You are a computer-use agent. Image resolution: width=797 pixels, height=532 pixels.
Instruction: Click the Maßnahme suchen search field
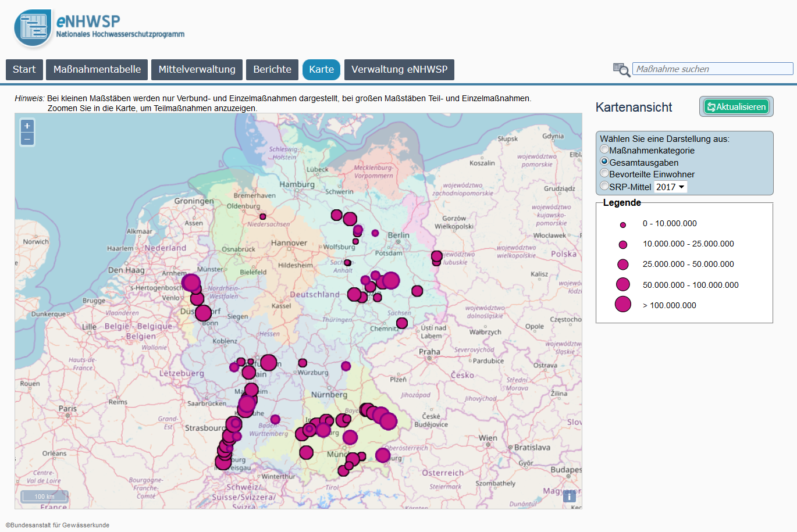pyautogui.click(x=712, y=69)
